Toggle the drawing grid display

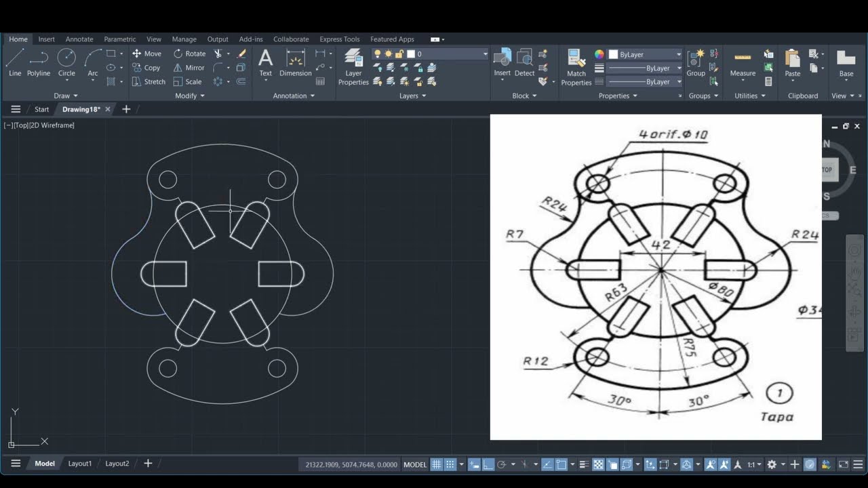pyautogui.click(x=437, y=464)
